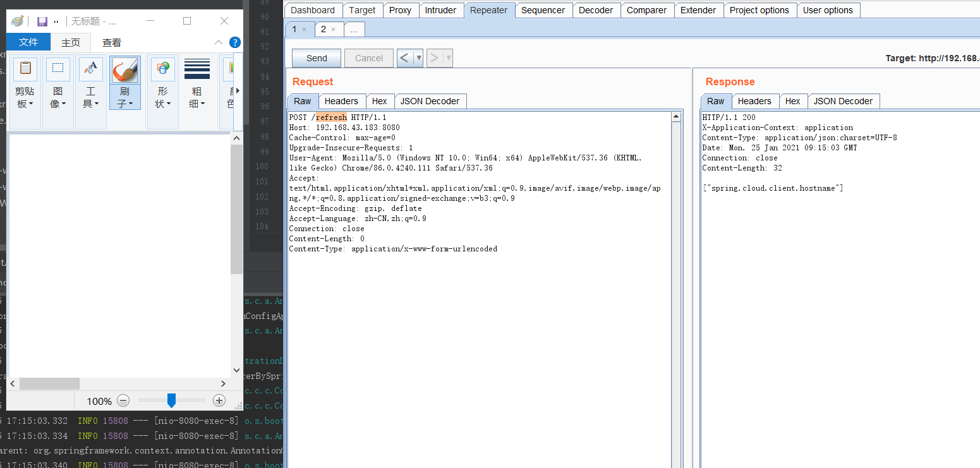This screenshot has width=980, height=468.
Task: Zoom out with Paint's minus button
Action: pos(124,400)
